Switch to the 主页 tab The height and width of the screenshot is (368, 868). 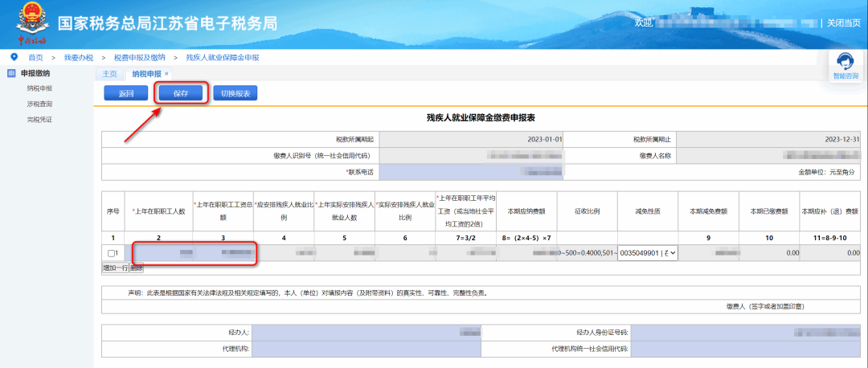click(x=109, y=74)
